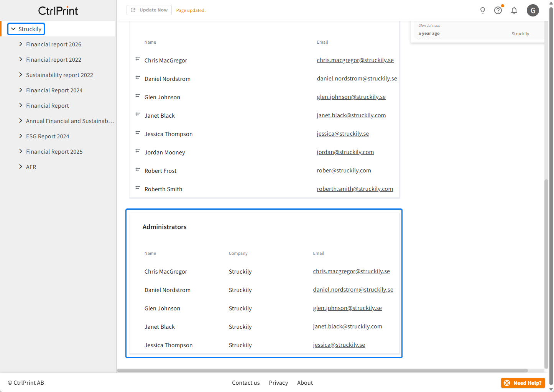The image size is (554, 392).
Task: Open the user avatar G menu
Action: click(x=533, y=10)
